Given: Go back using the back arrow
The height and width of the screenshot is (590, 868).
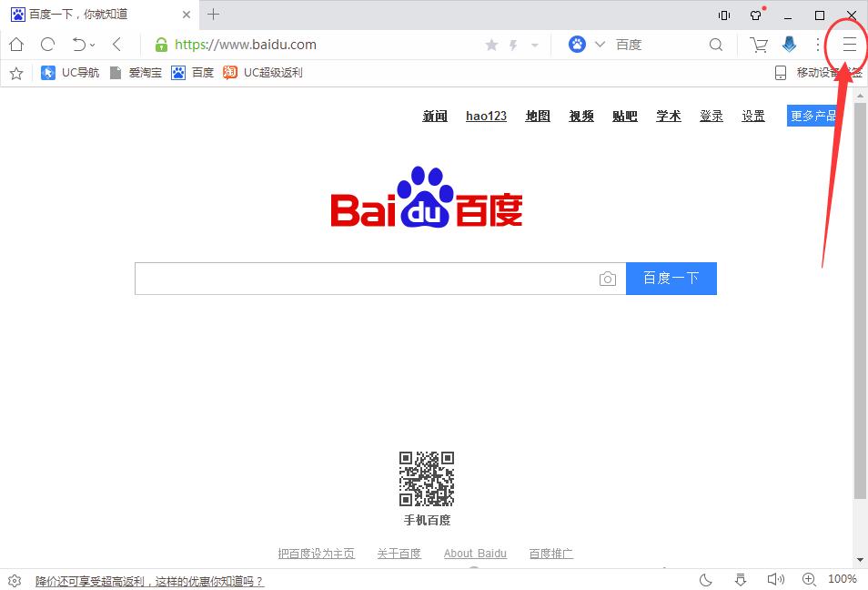Looking at the screenshot, I should 116,45.
